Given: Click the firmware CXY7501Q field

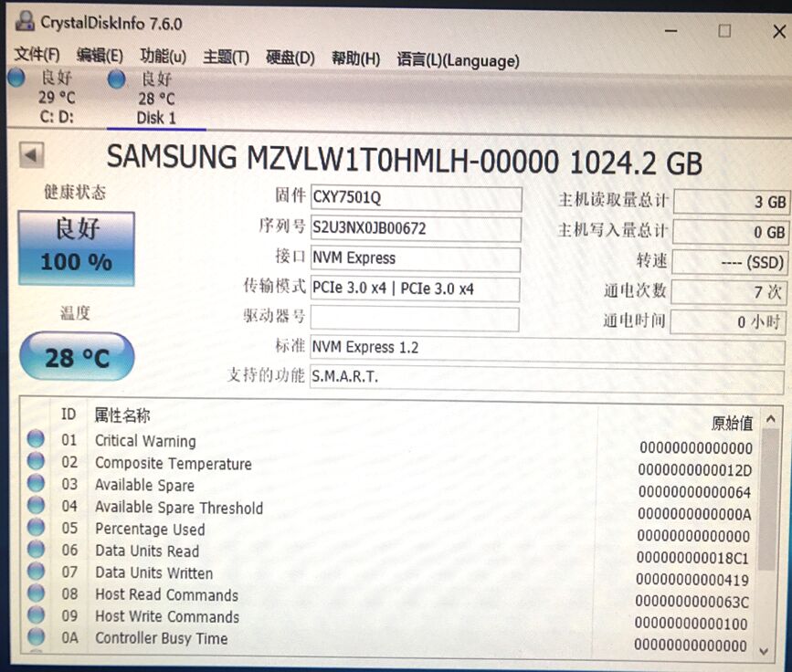Looking at the screenshot, I should (x=416, y=198).
